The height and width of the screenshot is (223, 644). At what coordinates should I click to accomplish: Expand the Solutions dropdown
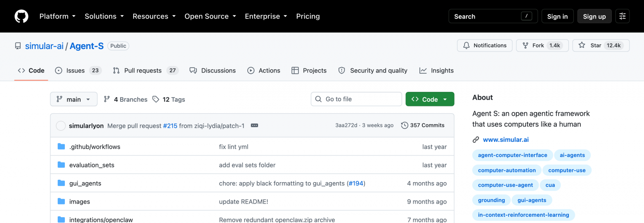[x=104, y=16]
